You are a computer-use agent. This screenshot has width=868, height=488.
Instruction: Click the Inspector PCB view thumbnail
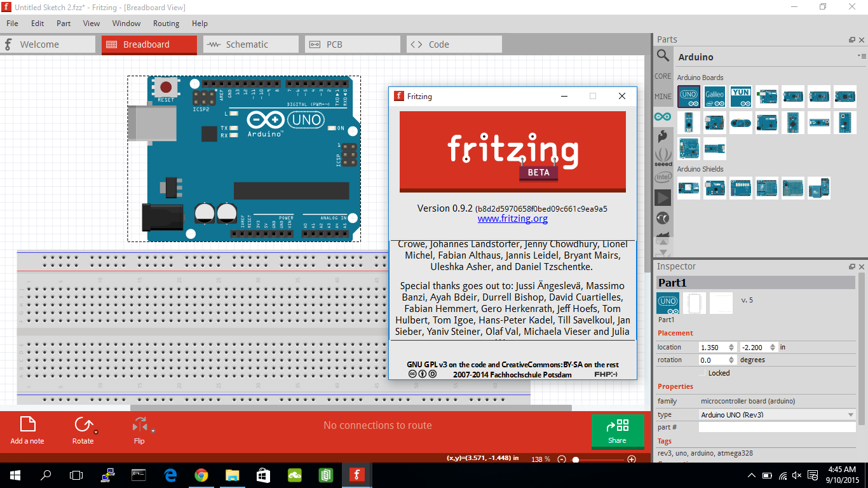coord(721,303)
